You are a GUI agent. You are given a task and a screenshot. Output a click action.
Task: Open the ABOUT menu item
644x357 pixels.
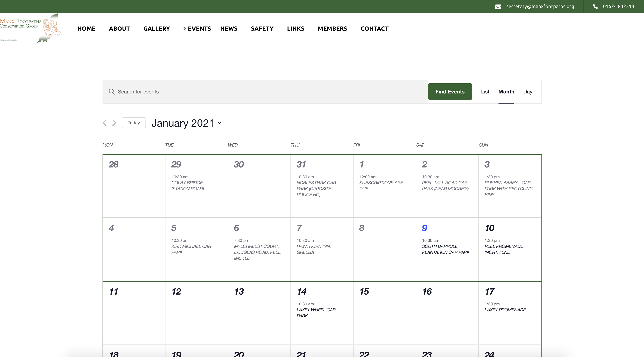point(119,29)
